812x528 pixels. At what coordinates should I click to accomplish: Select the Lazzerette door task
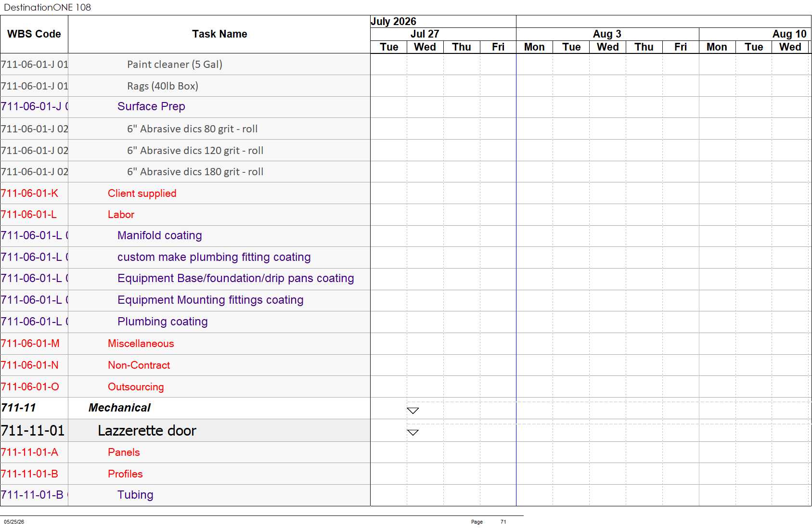point(147,430)
